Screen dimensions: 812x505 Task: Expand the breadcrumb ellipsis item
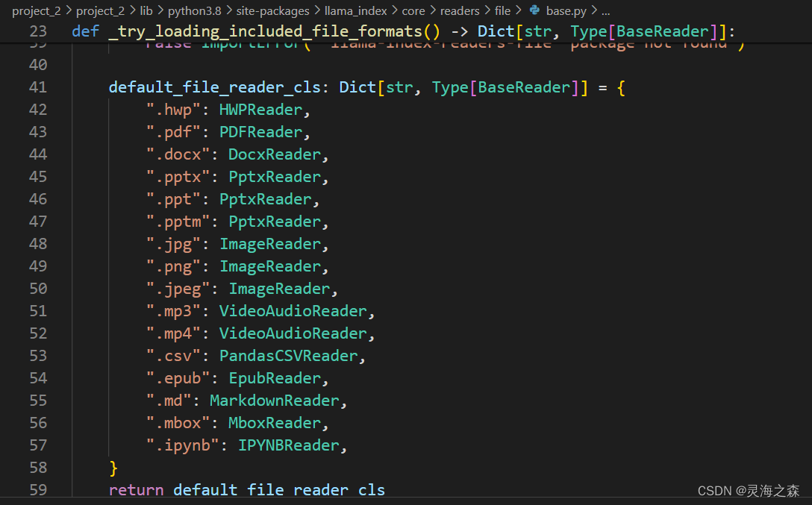tap(605, 10)
